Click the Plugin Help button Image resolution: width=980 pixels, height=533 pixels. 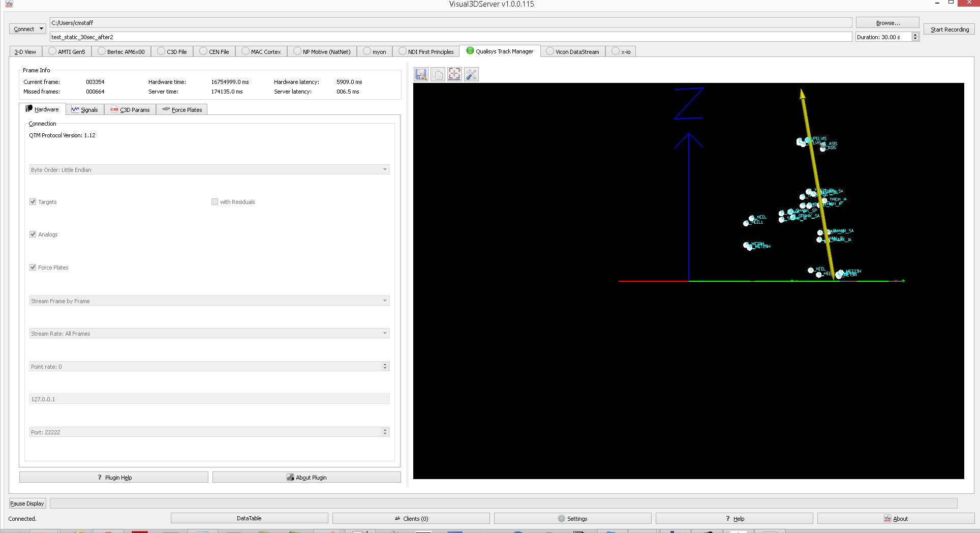tap(114, 477)
